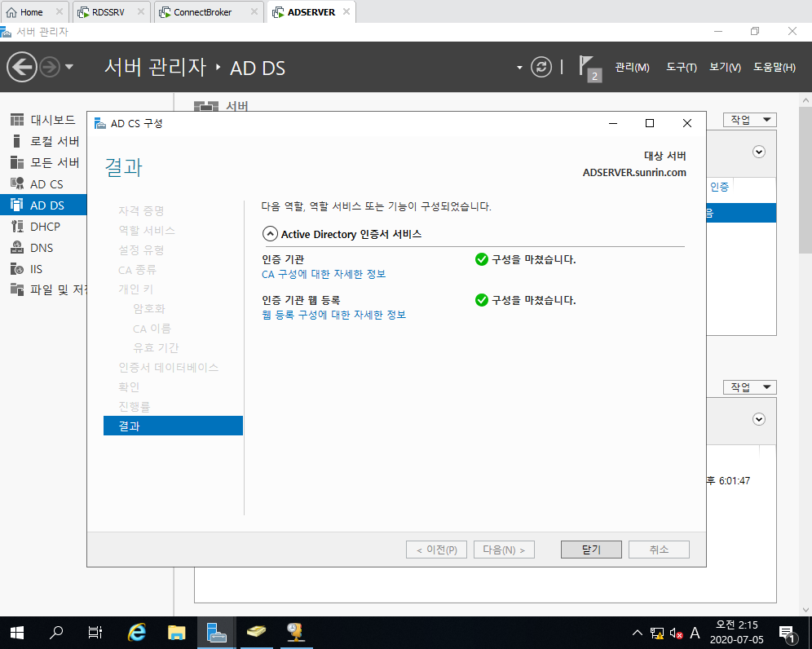This screenshot has width=812, height=649.
Task: Select 모든 서버 in the sidebar
Action: coord(43,162)
